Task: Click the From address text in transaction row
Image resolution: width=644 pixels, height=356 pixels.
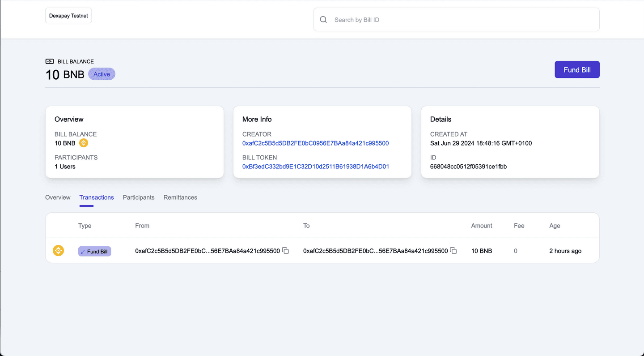Action: pyautogui.click(x=208, y=251)
